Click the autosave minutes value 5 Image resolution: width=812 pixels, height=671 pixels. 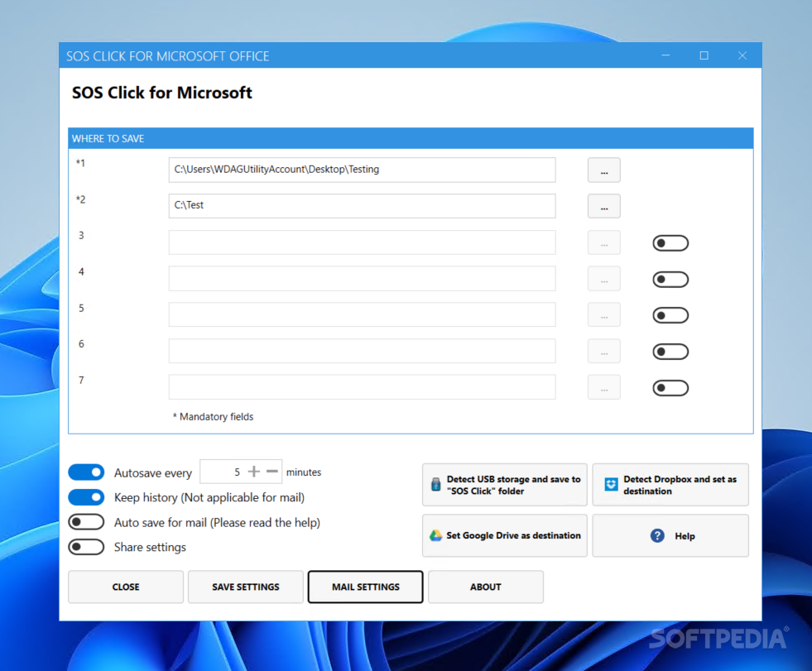(238, 472)
